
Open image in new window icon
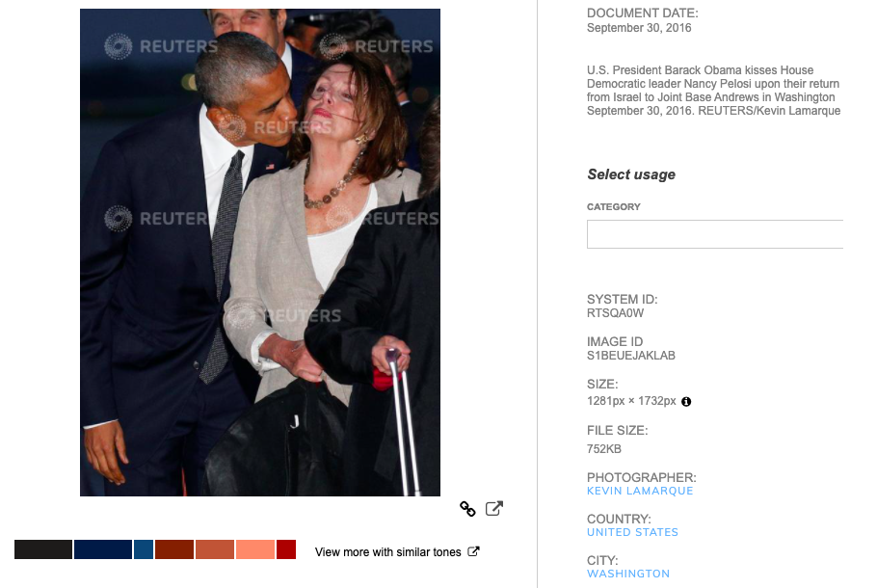pos(493,508)
